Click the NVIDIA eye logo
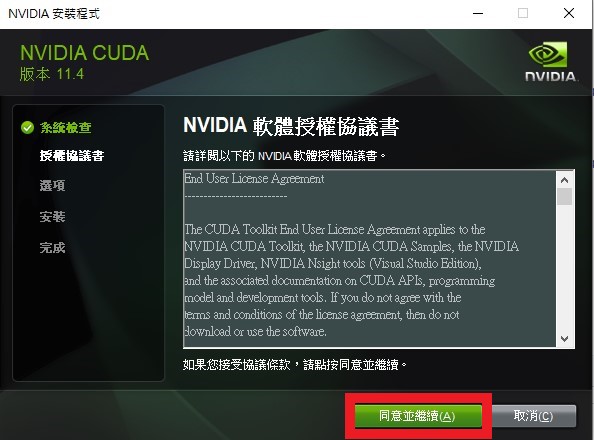Image resolution: width=594 pixels, height=440 pixels. pos(548,54)
